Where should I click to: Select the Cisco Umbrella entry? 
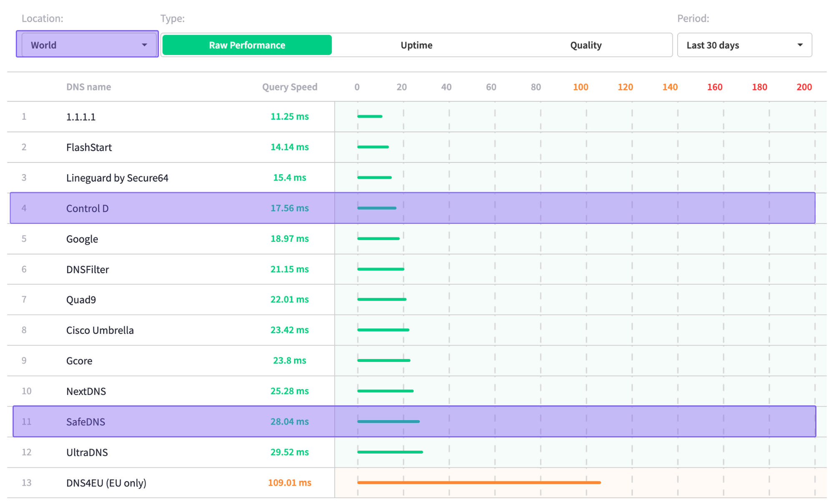[100, 330]
